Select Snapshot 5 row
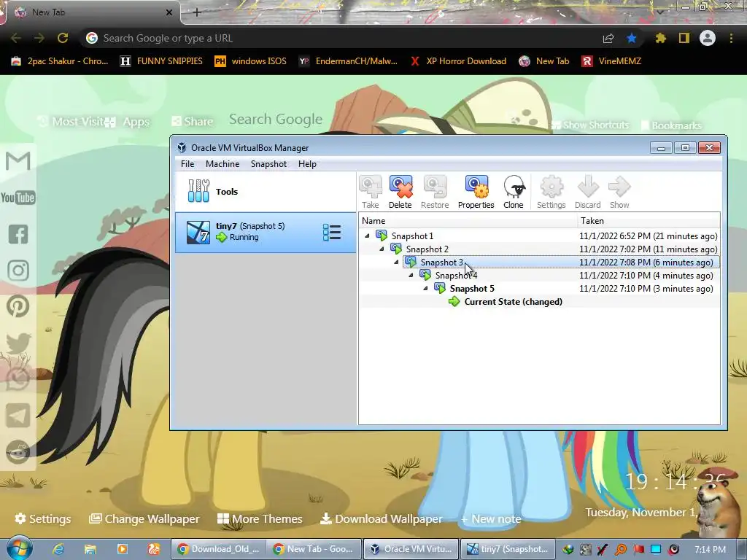 coord(539,289)
